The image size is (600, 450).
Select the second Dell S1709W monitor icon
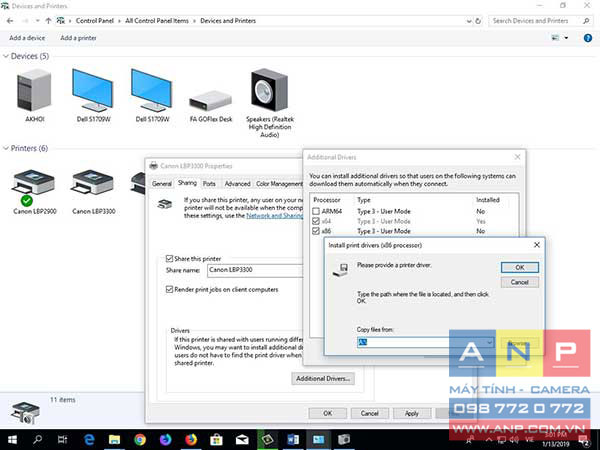(x=152, y=91)
